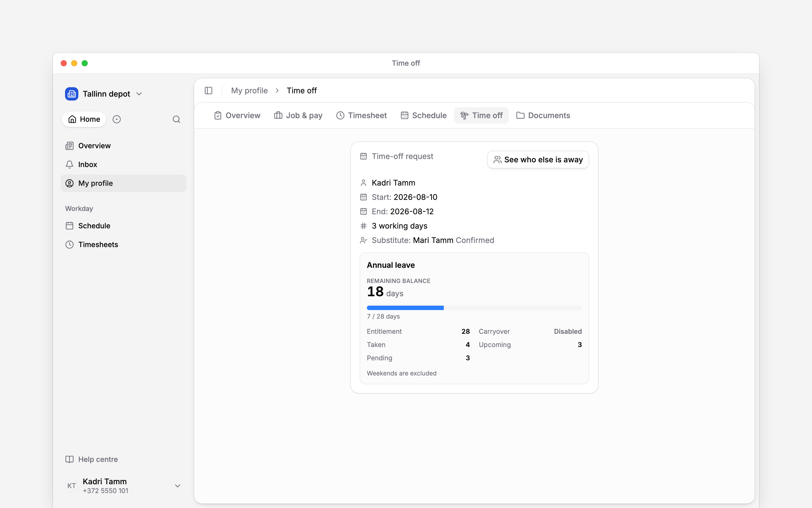
Task: Expand the Tallinn depot workspace dropdown
Action: pos(139,94)
